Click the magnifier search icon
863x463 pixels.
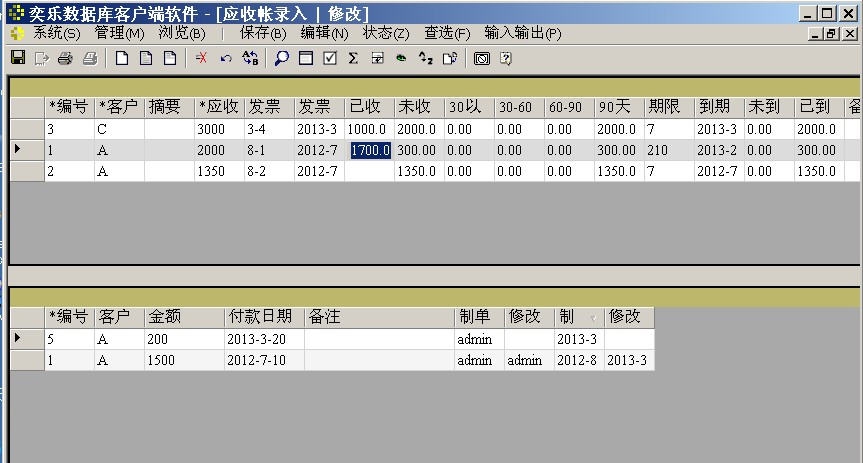(282, 58)
